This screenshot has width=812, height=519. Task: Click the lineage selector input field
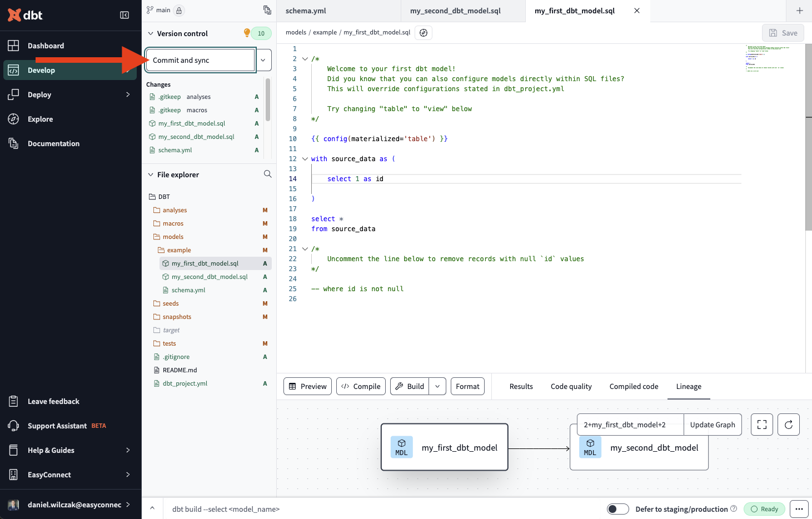pyautogui.click(x=630, y=425)
